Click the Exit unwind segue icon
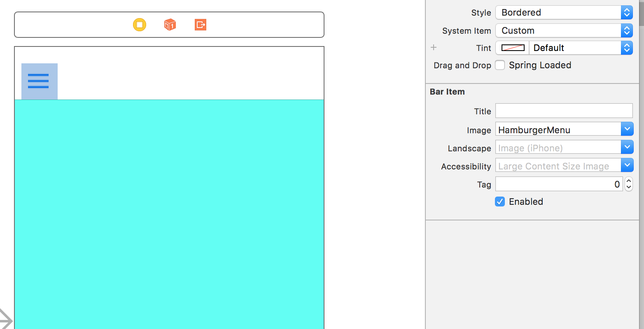Image resolution: width=644 pixels, height=329 pixels. (x=200, y=25)
